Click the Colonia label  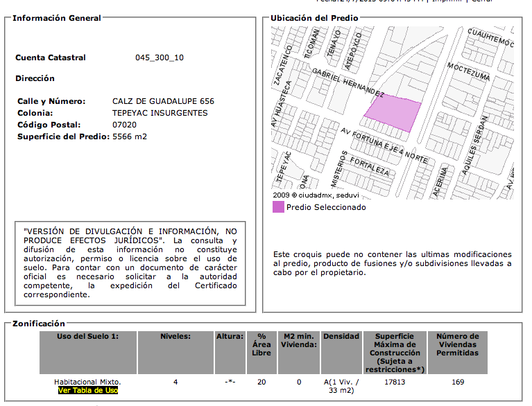(35, 113)
